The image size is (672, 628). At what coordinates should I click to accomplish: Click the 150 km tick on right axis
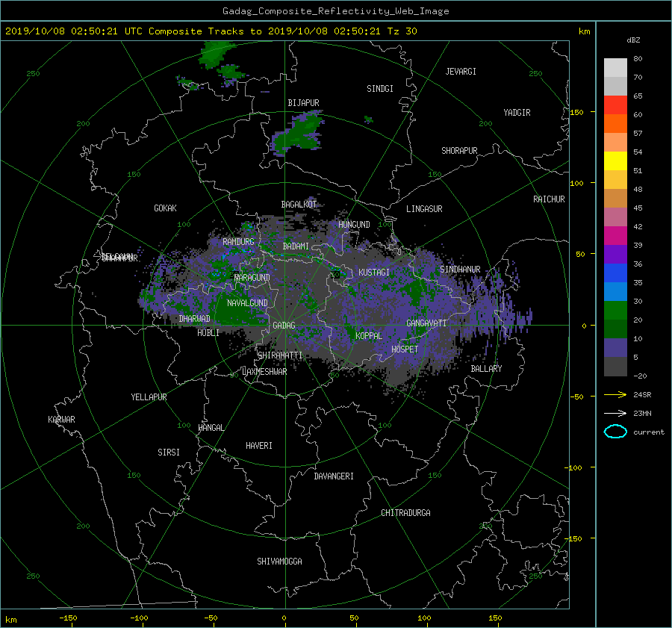tap(577, 112)
